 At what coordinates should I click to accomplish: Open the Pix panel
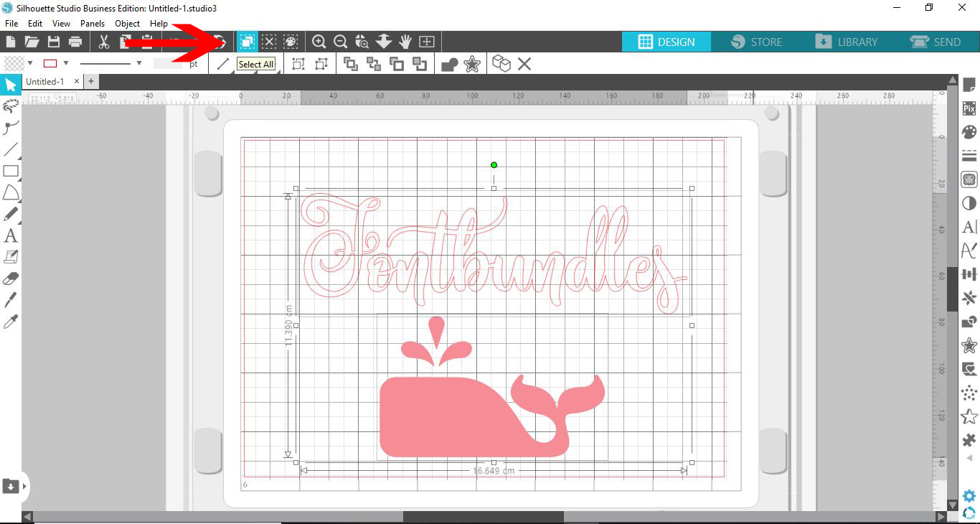click(x=969, y=108)
